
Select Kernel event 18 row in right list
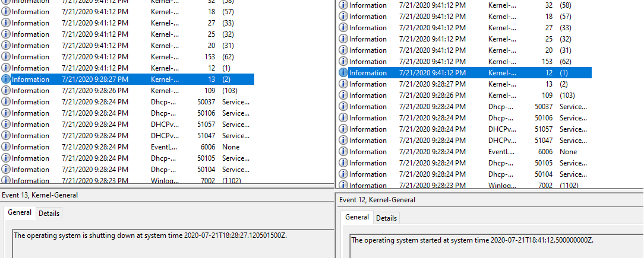click(x=463, y=17)
